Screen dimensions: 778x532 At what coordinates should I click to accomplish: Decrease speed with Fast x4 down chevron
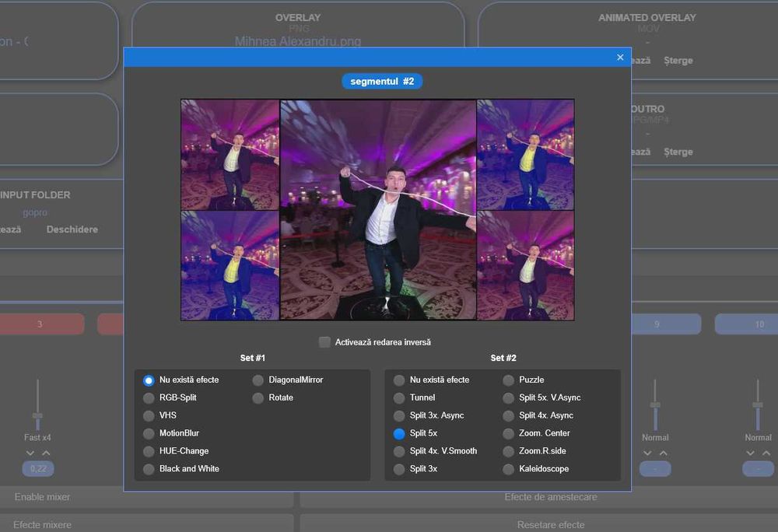pyautogui.click(x=30, y=453)
